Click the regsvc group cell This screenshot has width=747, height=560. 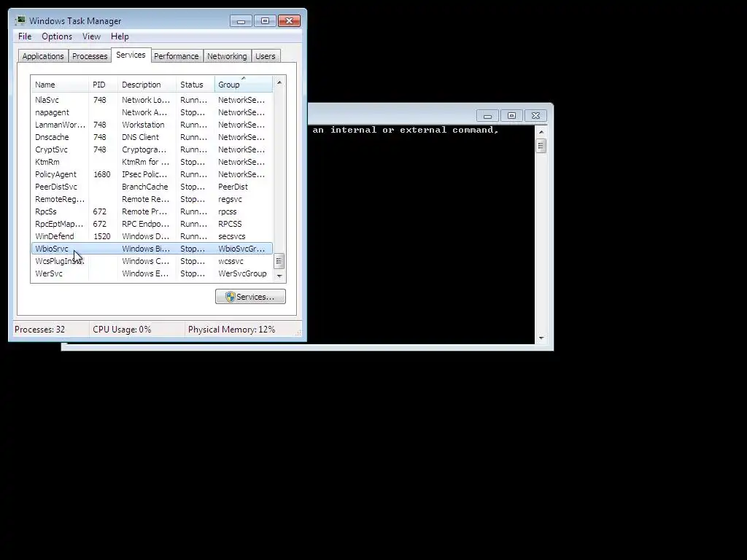click(x=230, y=199)
